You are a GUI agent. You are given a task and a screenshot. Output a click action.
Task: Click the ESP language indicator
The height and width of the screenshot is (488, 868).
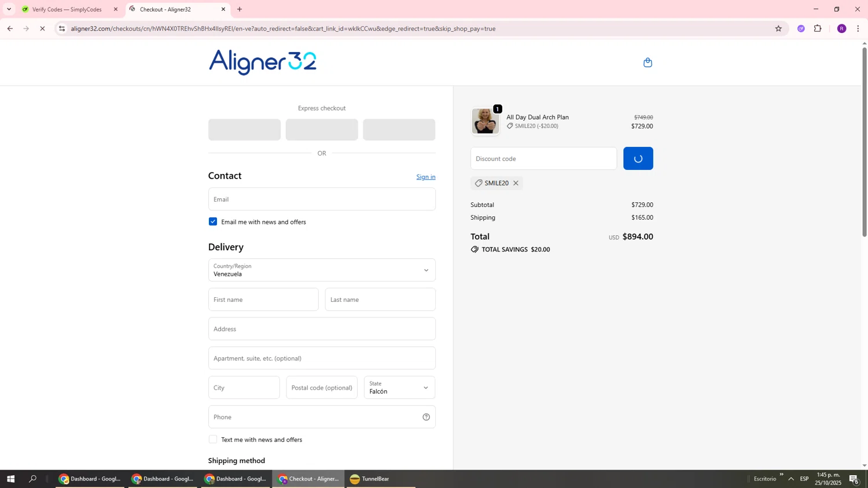click(804, 479)
